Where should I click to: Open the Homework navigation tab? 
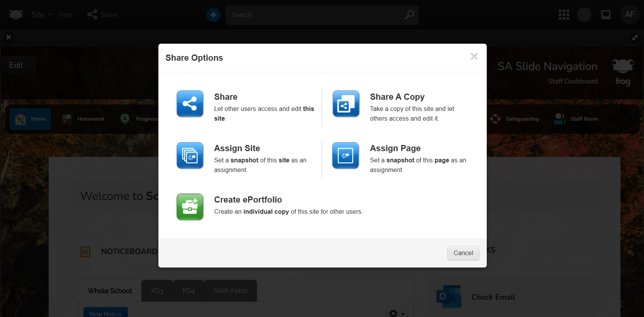coord(83,119)
